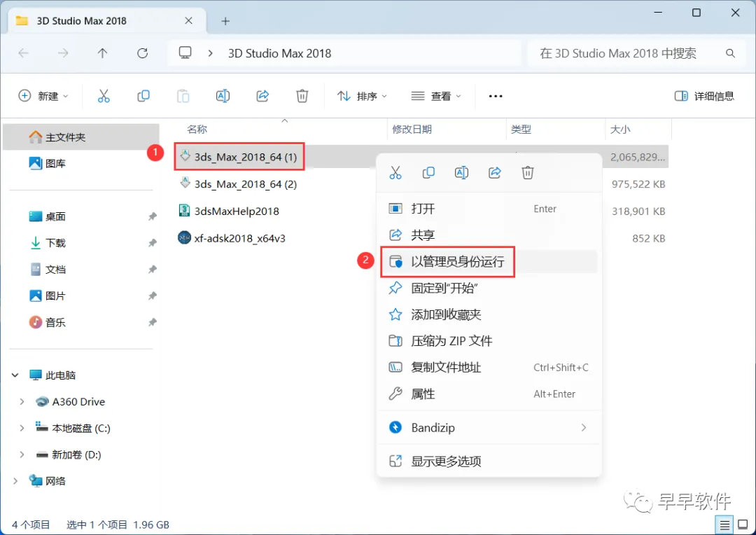Click the Copy icon in the context menu
The width and height of the screenshot is (756, 535).
tap(428, 173)
